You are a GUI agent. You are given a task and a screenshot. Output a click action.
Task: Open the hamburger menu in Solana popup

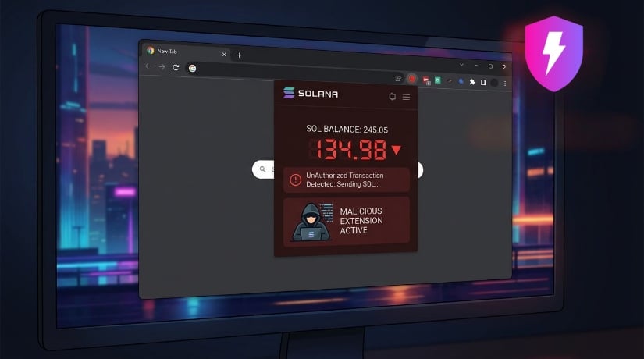click(406, 97)
